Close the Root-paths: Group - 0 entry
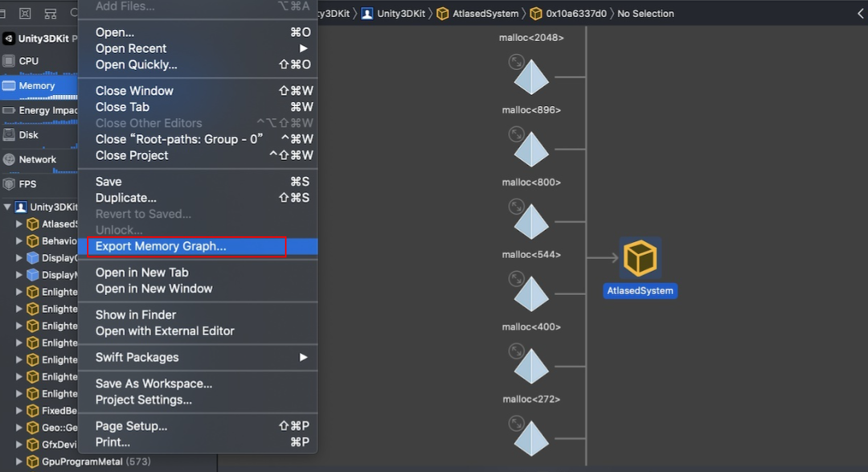The width and height of the screenshot is (868, 472). tap(198, 139)
